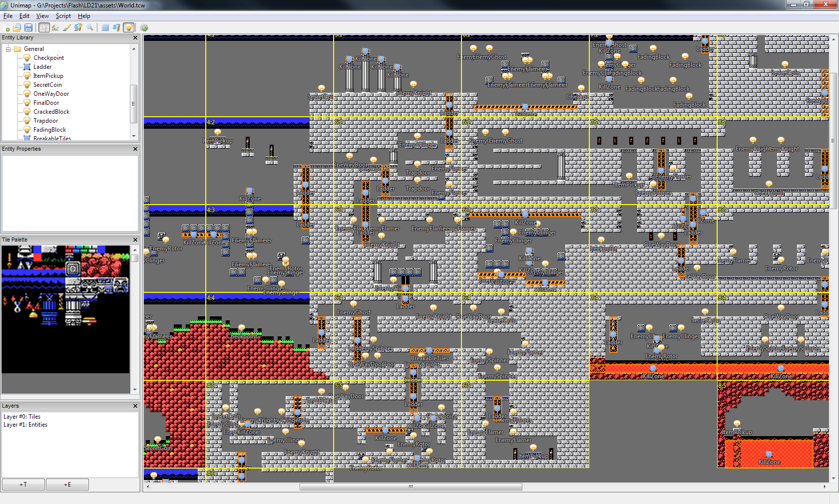
Task: Select SecretCoin entity in library
Action: click(x=47, y=85)
